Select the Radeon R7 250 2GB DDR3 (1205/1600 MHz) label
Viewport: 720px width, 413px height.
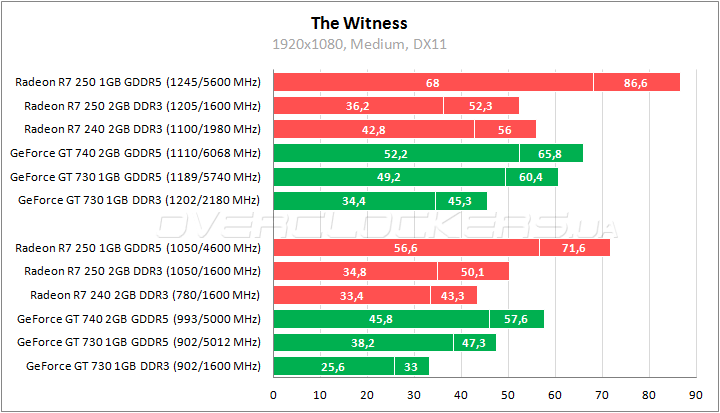[142, 105]
